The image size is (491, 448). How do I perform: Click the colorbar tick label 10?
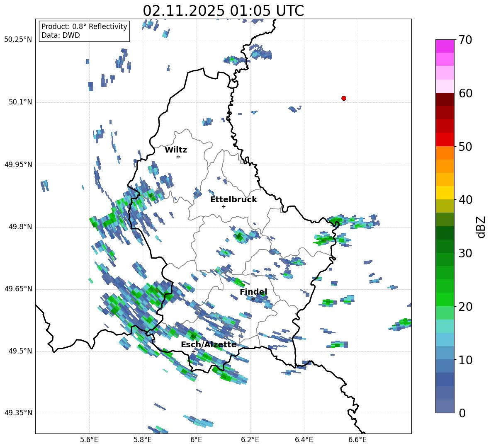pos(466,360)
